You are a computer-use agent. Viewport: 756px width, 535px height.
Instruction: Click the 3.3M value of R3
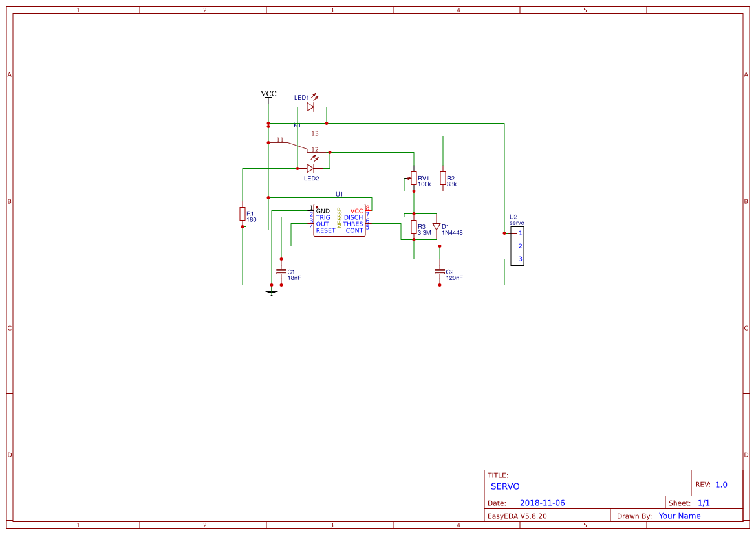424,232
